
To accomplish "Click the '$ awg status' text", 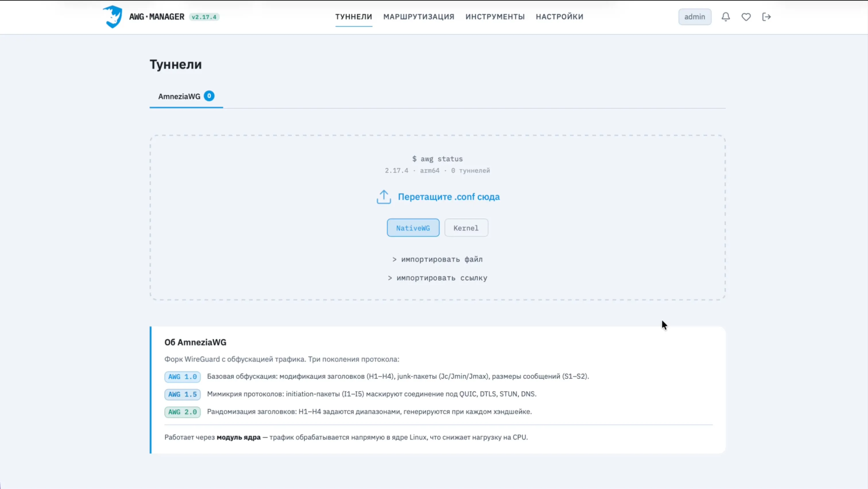I will [x=437, y=159].
